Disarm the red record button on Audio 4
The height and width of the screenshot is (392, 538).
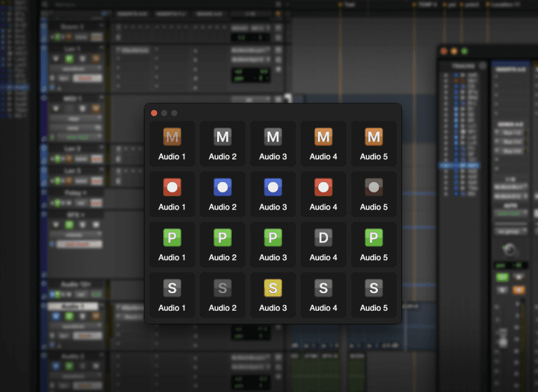click(323, 187)
